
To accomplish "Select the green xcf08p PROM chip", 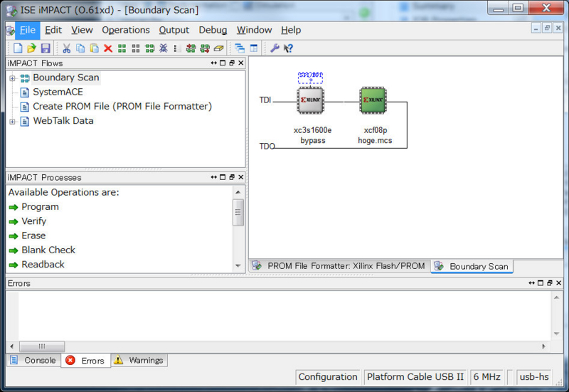I will [373, 100].
